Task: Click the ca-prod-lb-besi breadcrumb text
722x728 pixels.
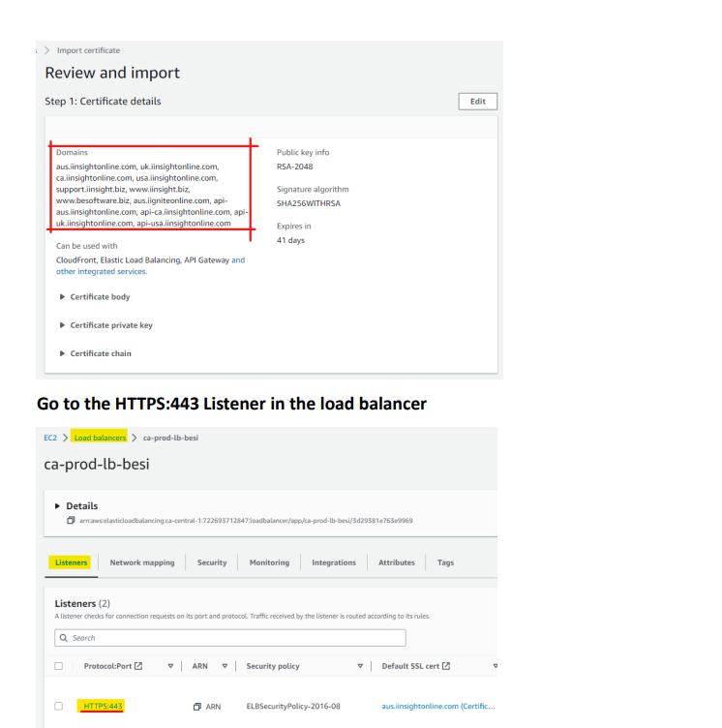Action: point(170,438)
